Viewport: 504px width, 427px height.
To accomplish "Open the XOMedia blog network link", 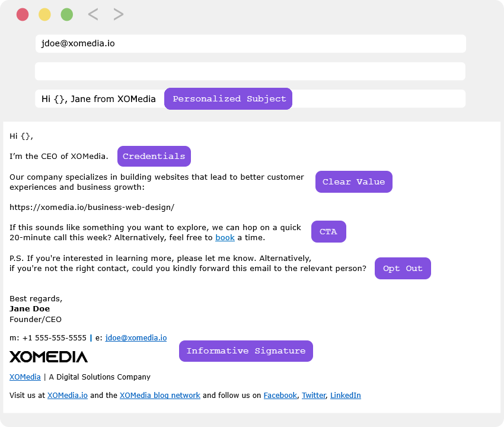I will [x=160, y=395].
